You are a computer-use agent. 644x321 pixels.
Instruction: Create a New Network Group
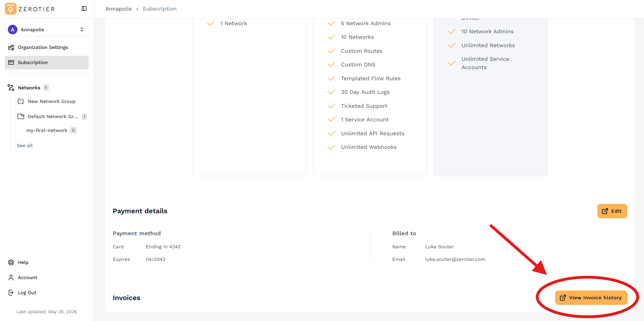click(52, 101)
